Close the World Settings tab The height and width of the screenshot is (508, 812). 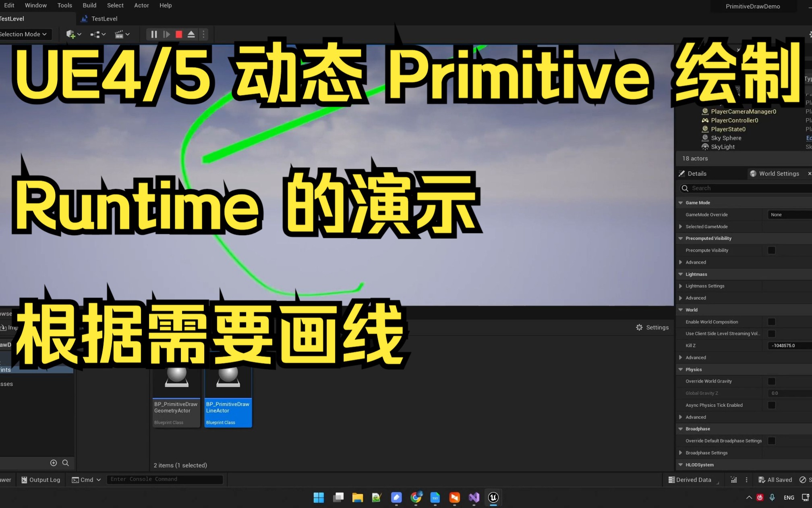click(809, 173)
